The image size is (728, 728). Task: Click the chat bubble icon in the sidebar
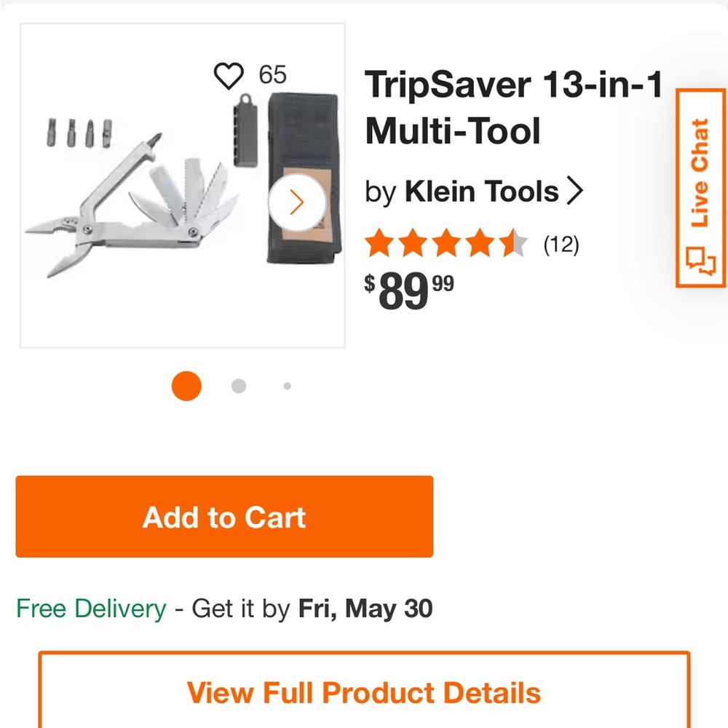[701, 261]
